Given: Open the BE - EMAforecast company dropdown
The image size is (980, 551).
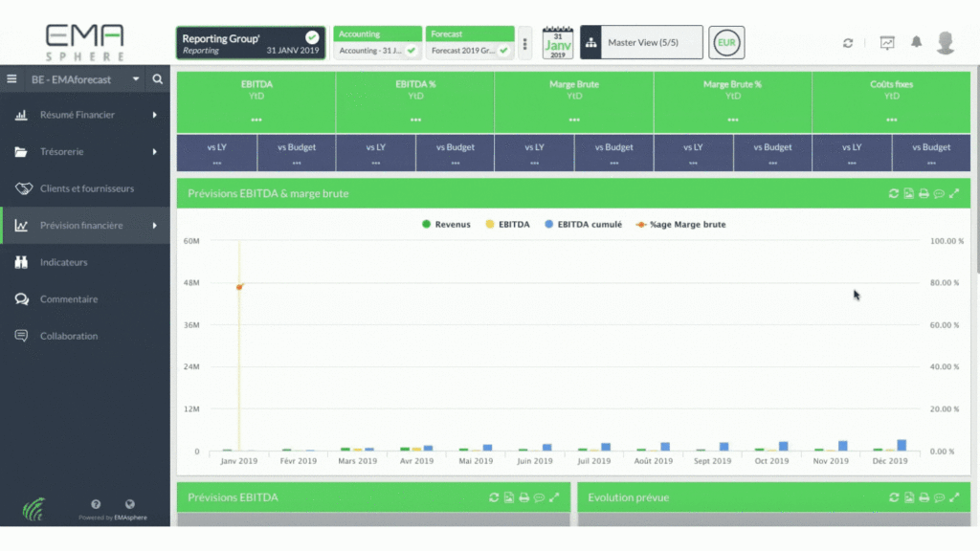Looking at the screenshot, I should click(85, 79).
